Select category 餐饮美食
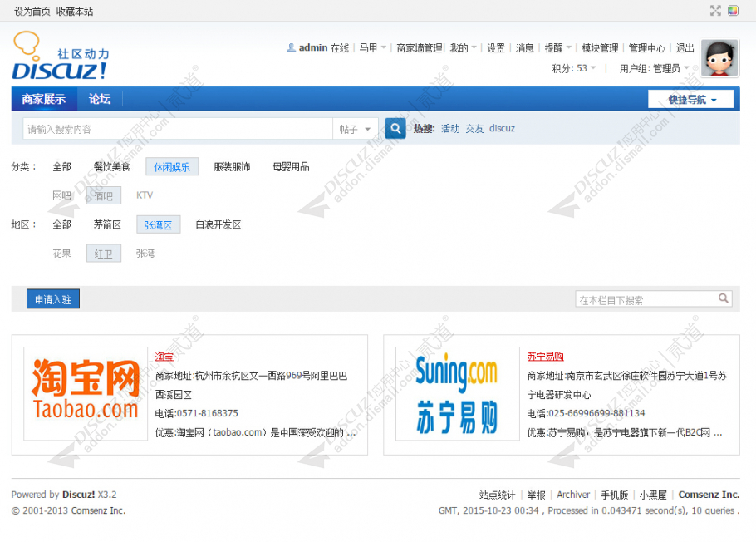Image resolution: width=756 pixels, height=542 pixels. (x=112, y=167)
